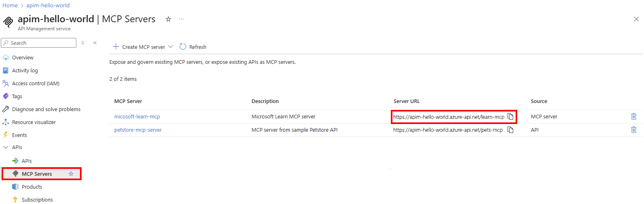
Task: Open the micosoft-learn-mcp server link
Action: (x=137, y=116)
